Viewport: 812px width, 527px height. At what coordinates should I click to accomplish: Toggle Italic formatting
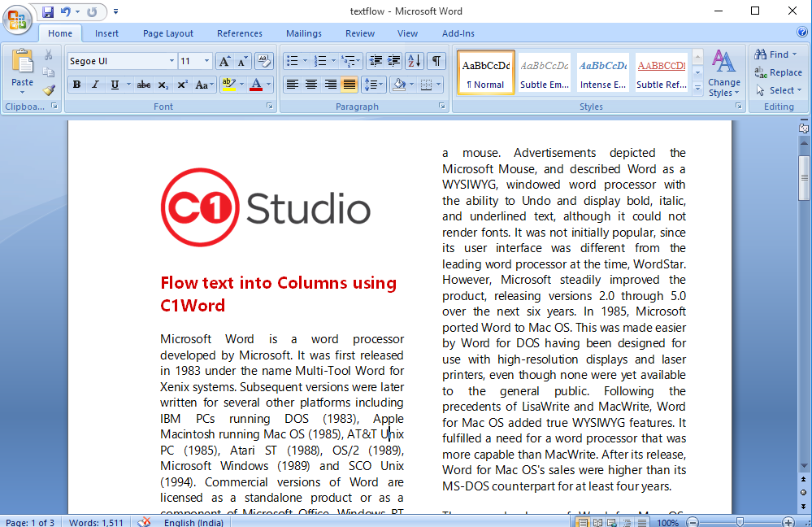point(95,85)
